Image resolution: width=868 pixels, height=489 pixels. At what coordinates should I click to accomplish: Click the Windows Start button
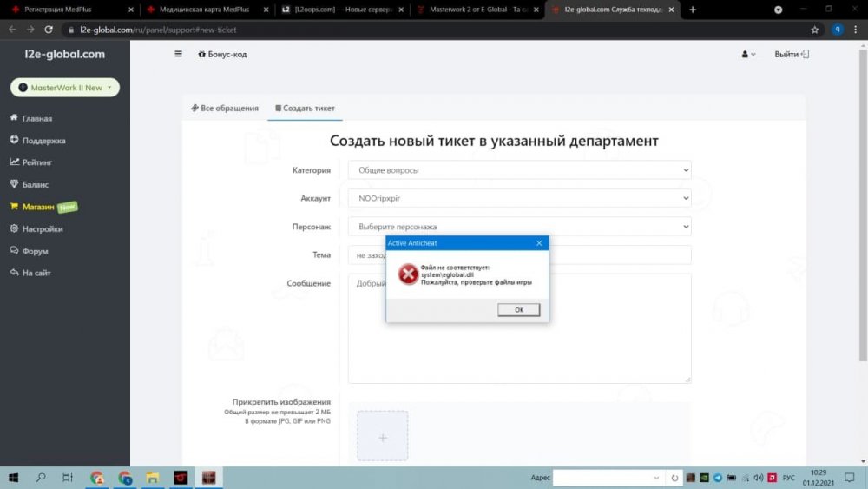tap(14, 478)
